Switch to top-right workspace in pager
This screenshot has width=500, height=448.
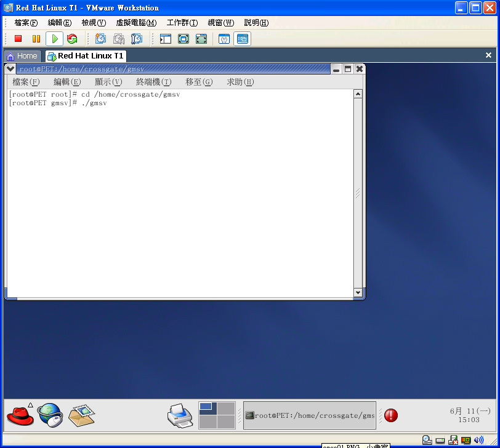pos(226,408)
